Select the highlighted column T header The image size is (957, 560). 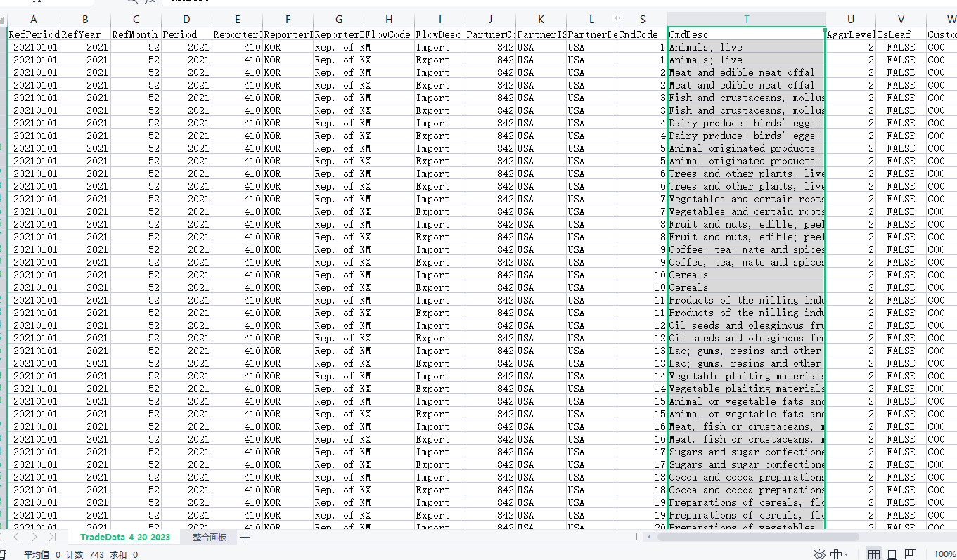[746, 20]
